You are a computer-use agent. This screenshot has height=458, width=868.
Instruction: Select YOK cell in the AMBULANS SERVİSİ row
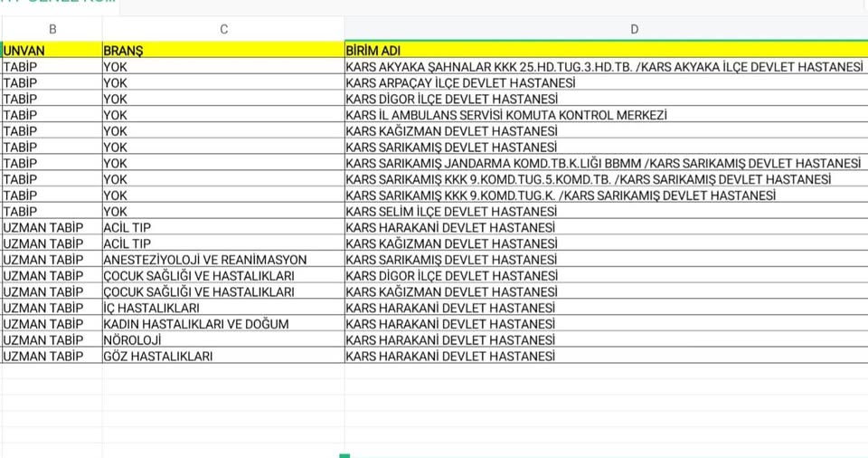point(223,115)
